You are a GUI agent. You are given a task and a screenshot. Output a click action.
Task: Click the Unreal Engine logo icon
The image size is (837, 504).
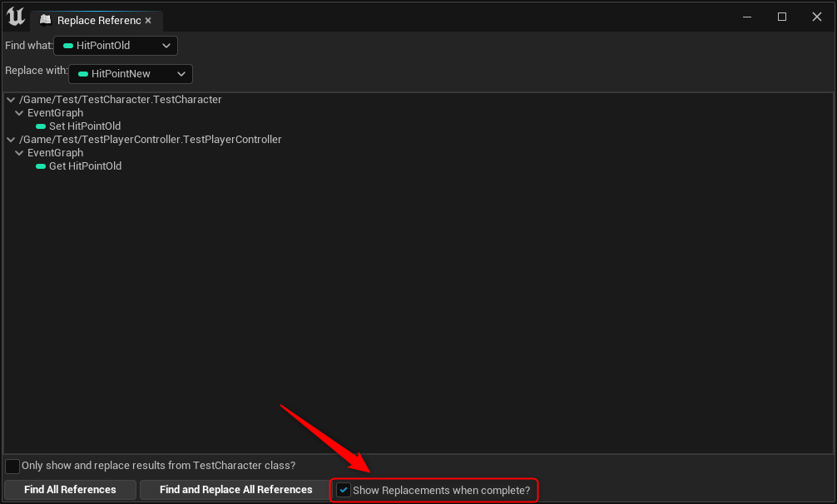[16, 17]
